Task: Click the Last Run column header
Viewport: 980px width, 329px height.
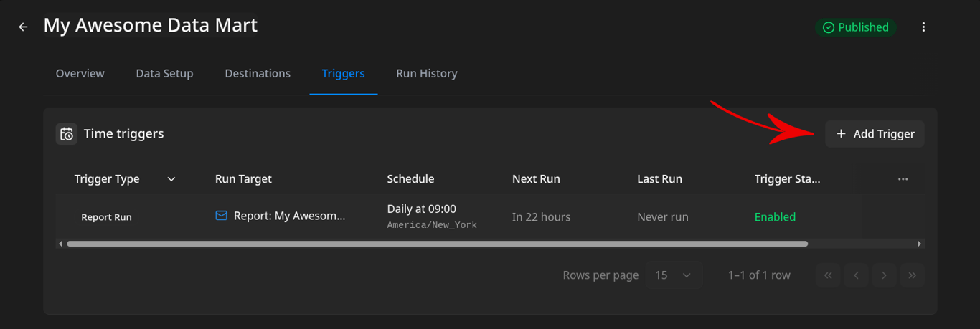Action: (x=659, y=179)
